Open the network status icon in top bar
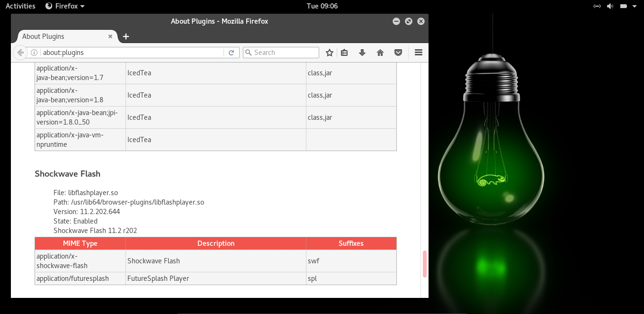 [597, 6]
